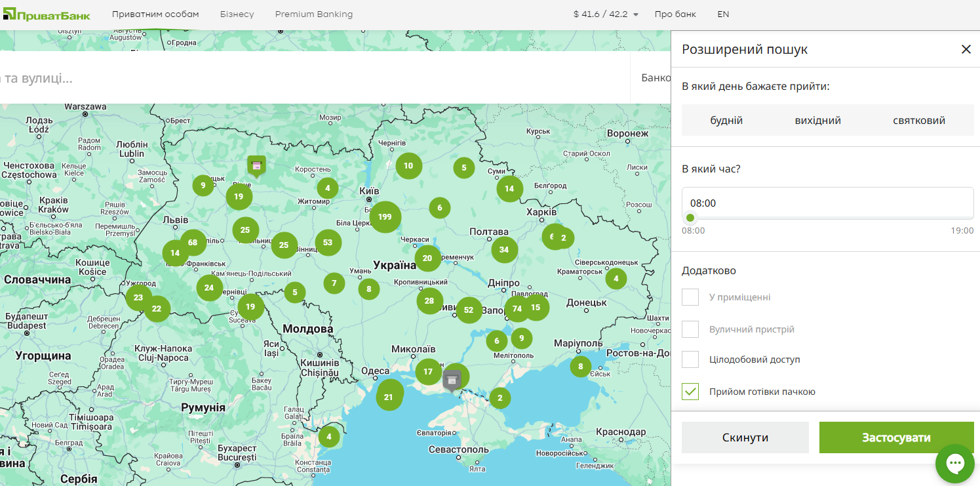This screenshot has height=486, width=980.
Task: Open the 199 cluster marker at Kyiv
Action: click(x=385, y=217)
